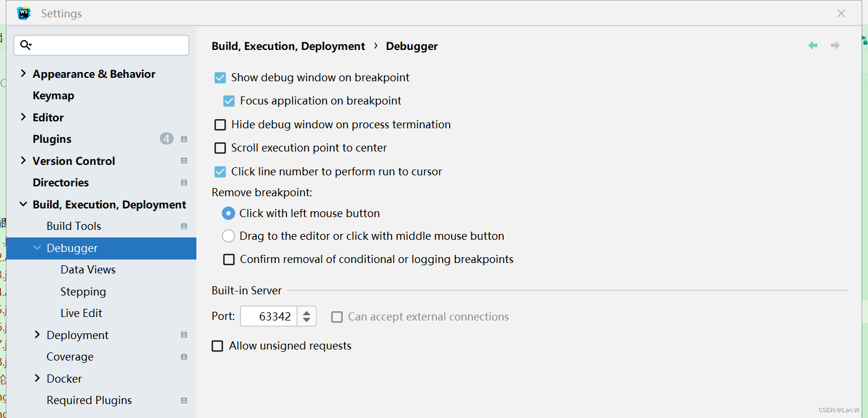Open the Keymap settings page

53,95
